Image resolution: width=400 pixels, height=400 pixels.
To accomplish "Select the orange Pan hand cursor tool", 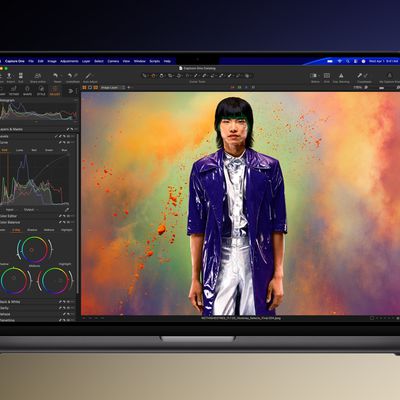I will [153, 76].
